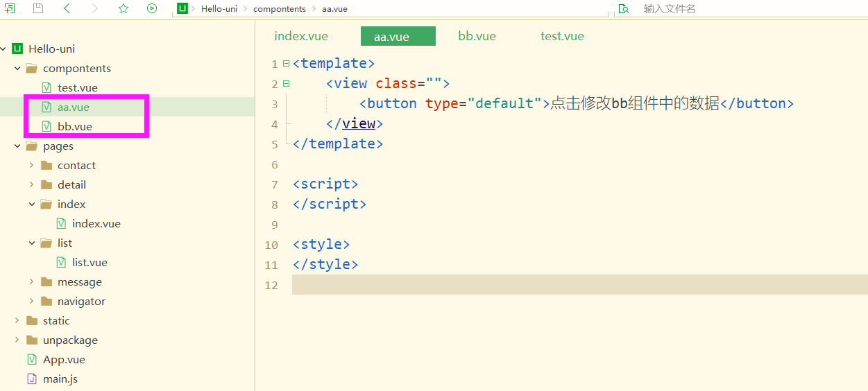Switch to the index.vue editor tab

[301, 36]
